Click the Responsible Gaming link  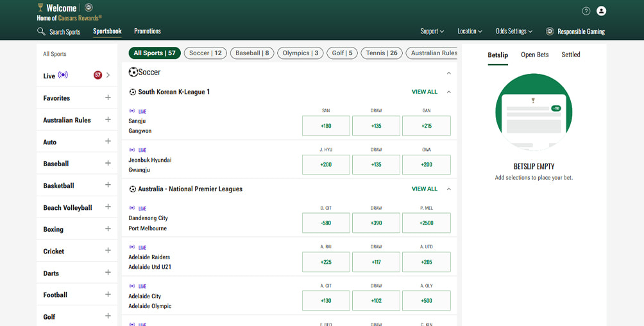click(580, 31)
